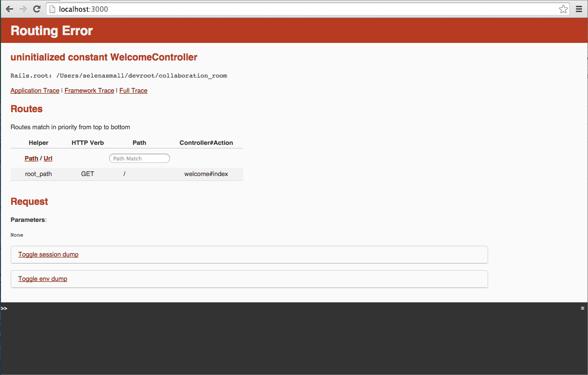Click the Path Match search field
The height and width of the screenshot is (375, 588).
[x=139, y=158]
